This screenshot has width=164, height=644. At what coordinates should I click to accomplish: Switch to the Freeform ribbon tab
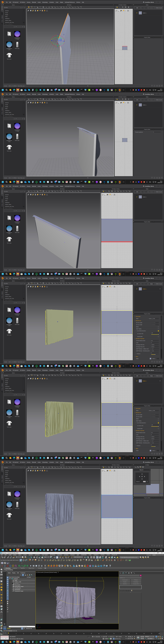(x=15, y=568)
